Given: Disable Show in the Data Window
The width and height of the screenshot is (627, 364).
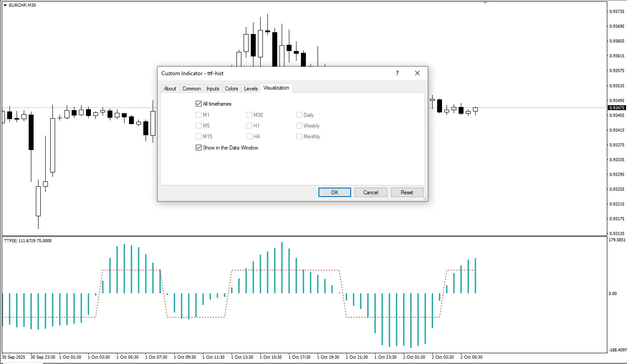Looking at the screenshot, I should (199, 148).
